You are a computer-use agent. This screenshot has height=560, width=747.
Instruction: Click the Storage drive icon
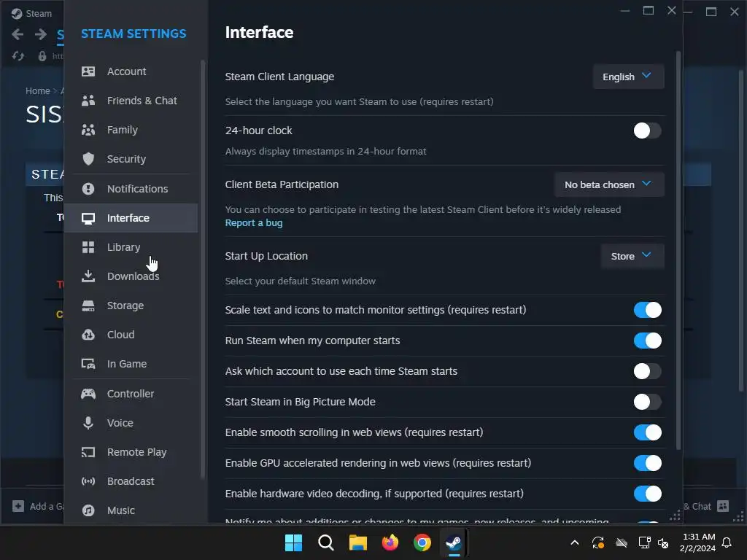tap(88, 306)
